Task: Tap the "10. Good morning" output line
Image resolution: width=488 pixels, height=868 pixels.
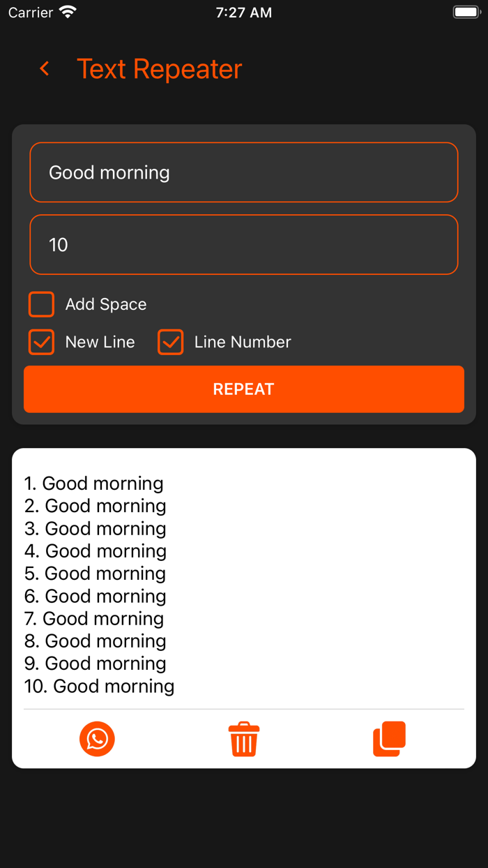Action: coord(100,686)
